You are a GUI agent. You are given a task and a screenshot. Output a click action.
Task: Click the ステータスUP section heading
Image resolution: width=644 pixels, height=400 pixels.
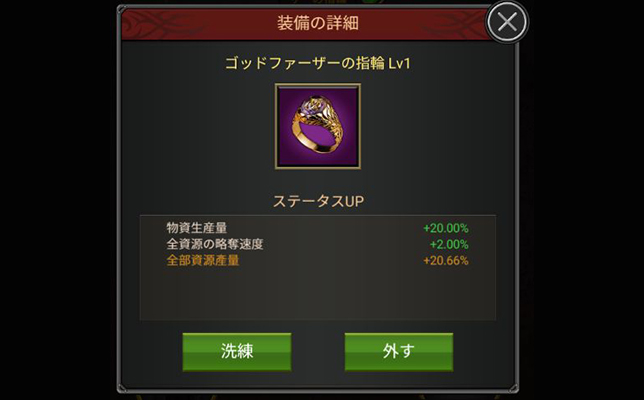pos(319,201)
